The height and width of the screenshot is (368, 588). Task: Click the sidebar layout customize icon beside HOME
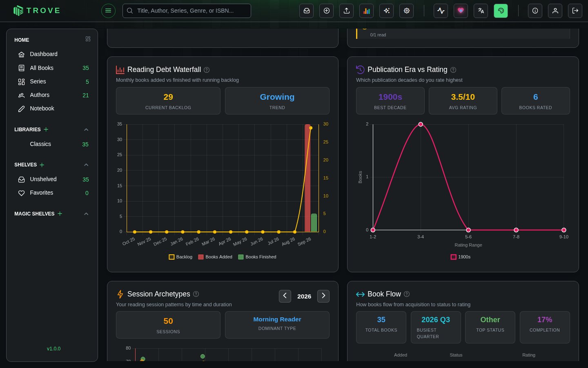pyautogui.click(x=88, y=39)
